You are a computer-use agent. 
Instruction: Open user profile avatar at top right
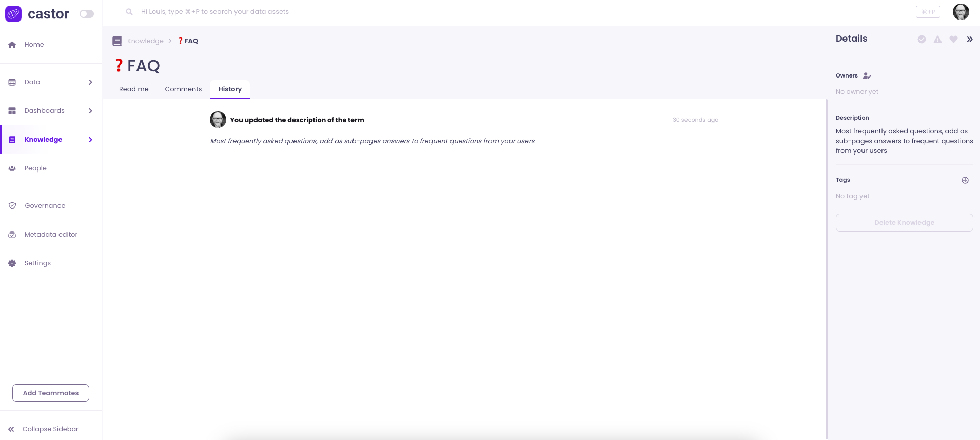pos(961,12)
